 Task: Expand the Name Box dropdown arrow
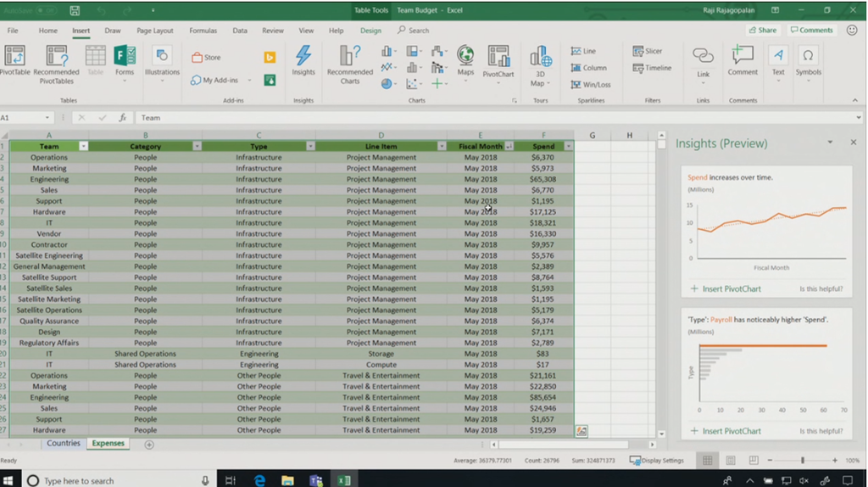point(47,118)
